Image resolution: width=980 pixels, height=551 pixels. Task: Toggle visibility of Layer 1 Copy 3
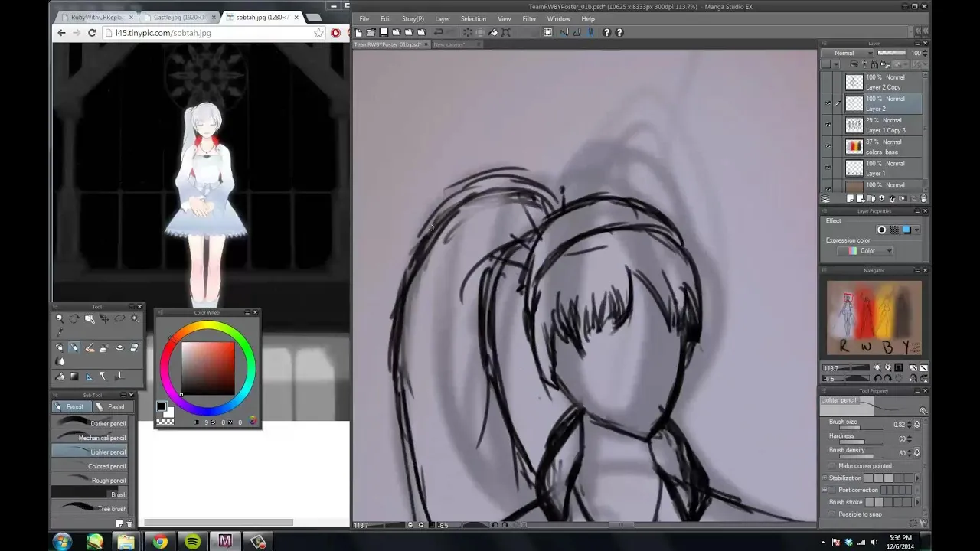pyautogui.click(x=828, y=125)
